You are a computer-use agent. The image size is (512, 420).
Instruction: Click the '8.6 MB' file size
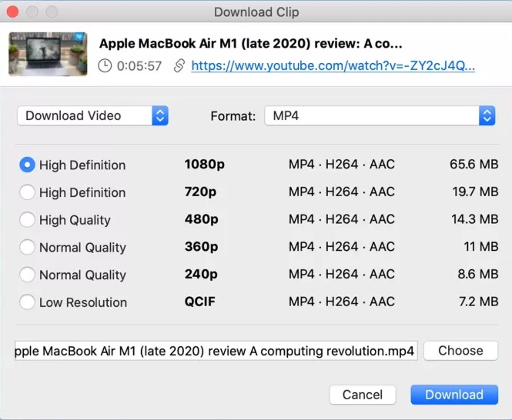[x=478, y=274]
